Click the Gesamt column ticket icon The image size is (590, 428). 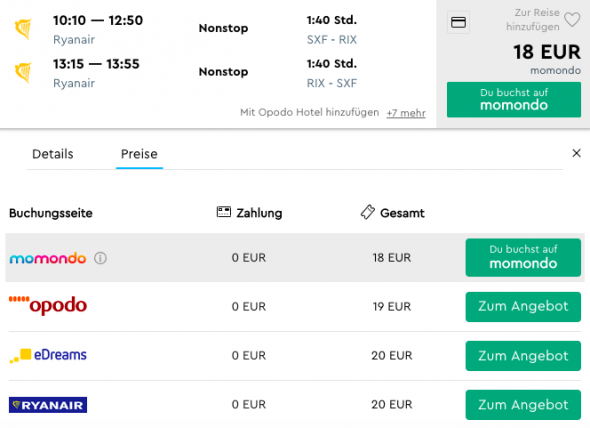tap(368, 212)
